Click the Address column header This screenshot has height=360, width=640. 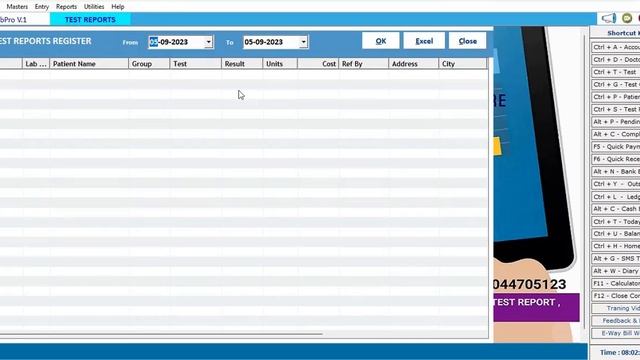[413, 64]
